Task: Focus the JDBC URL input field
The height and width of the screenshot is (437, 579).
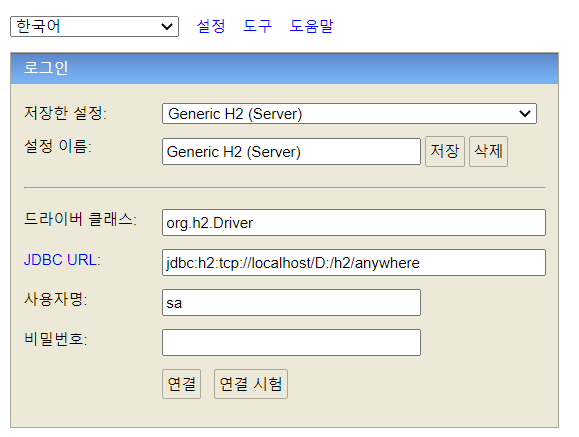Action: point(354,262)
